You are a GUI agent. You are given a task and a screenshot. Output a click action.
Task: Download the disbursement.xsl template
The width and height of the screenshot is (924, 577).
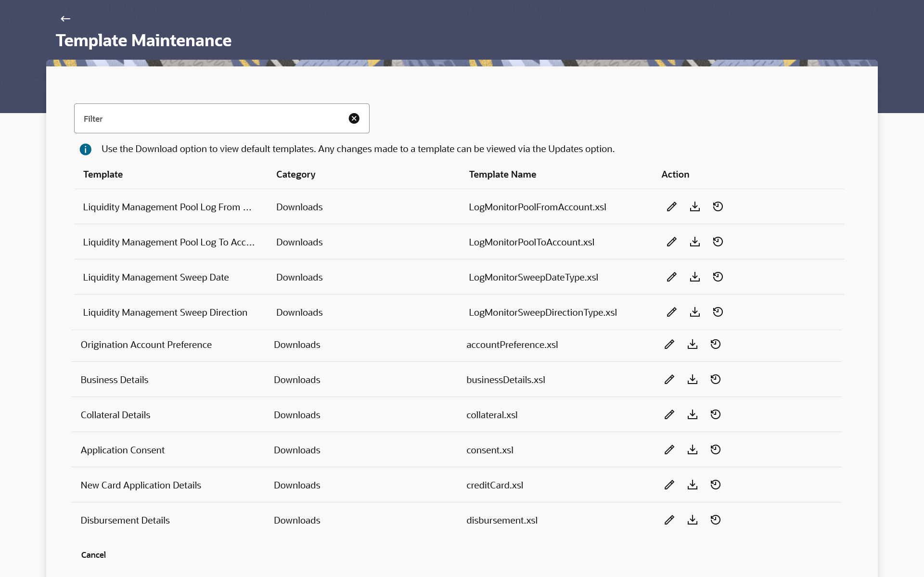(692, 520)
